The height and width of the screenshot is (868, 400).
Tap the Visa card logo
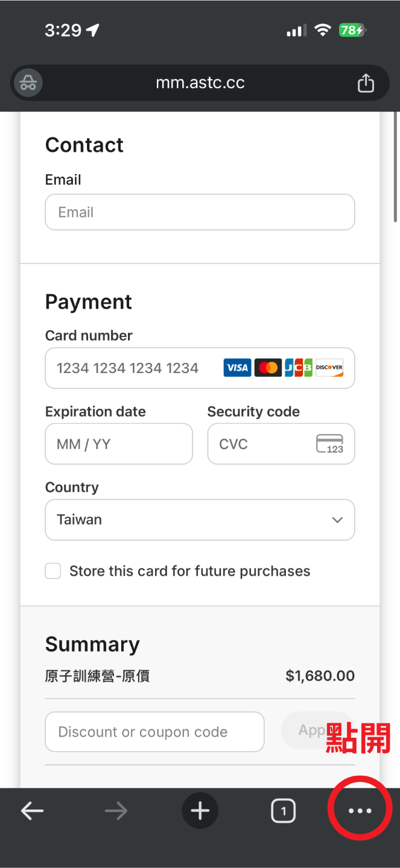237,368
